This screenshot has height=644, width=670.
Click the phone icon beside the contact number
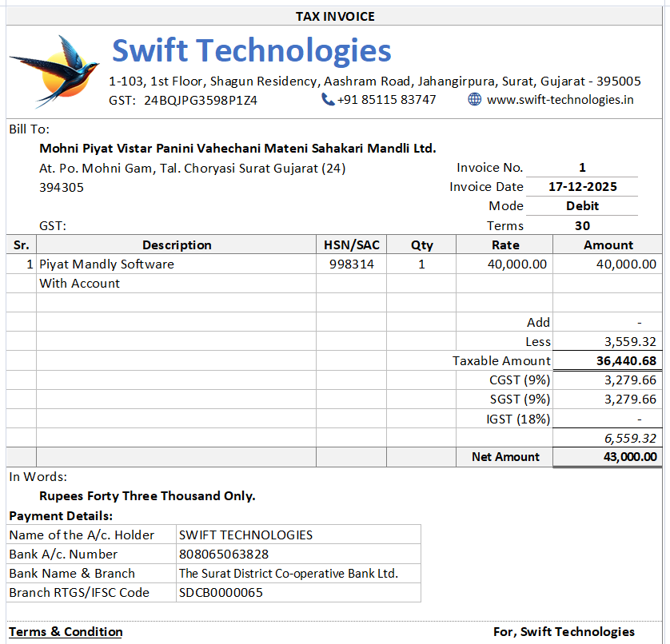[x=327, y=99]
